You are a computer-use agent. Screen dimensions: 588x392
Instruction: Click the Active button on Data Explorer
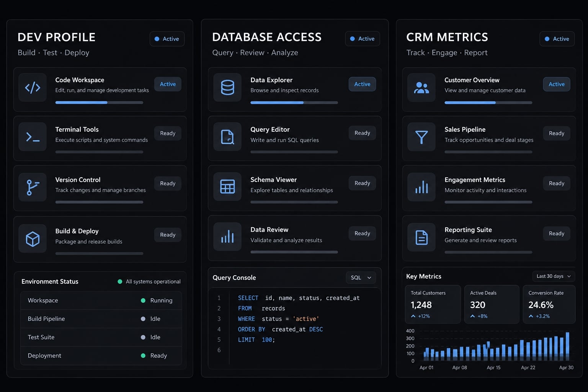point(362,84)
